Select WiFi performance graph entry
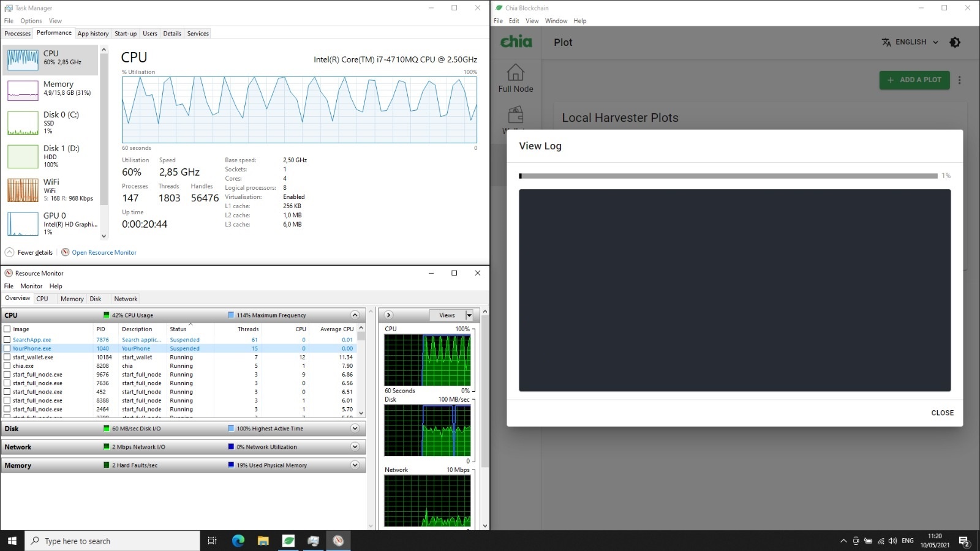 tap(51, 190)
